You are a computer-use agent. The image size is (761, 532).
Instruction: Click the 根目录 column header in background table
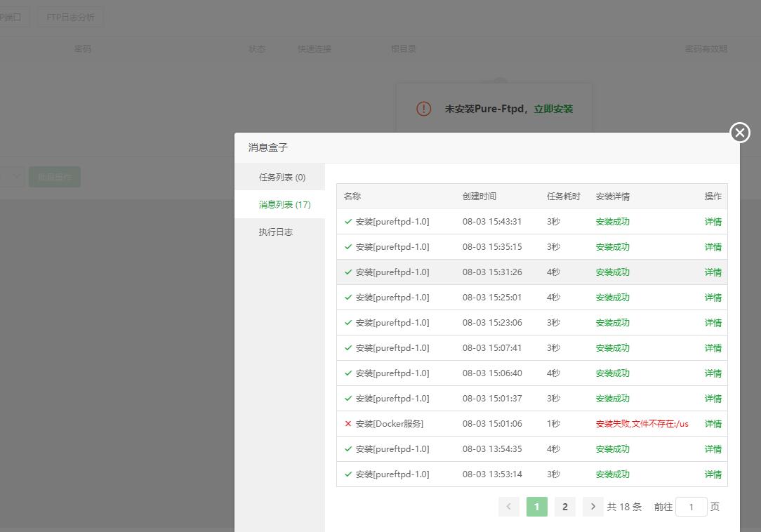coord(403,48)
